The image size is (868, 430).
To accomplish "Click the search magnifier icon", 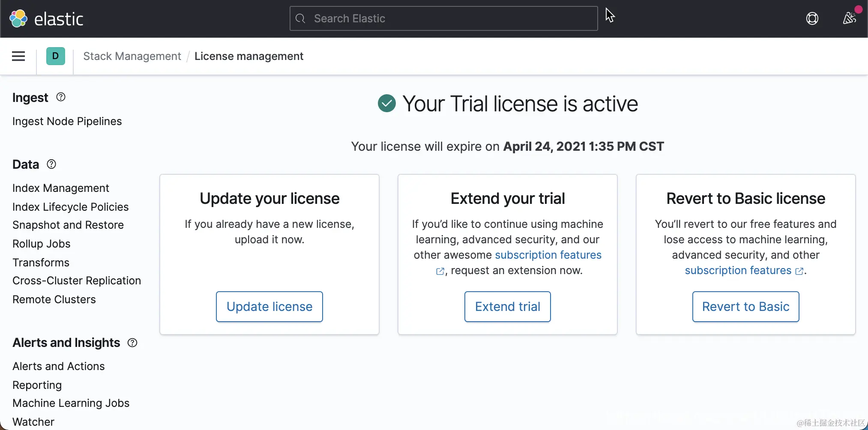I will click(301, 18).
